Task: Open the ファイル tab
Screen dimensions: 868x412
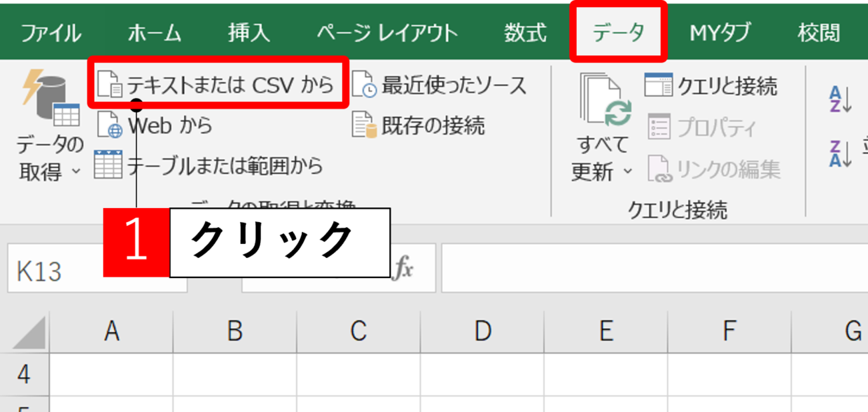Action: point(50,33)
